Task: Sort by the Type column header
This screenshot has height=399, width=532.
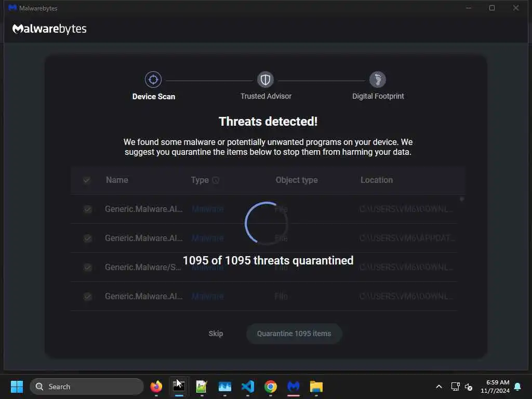Action: click(200, 180)
